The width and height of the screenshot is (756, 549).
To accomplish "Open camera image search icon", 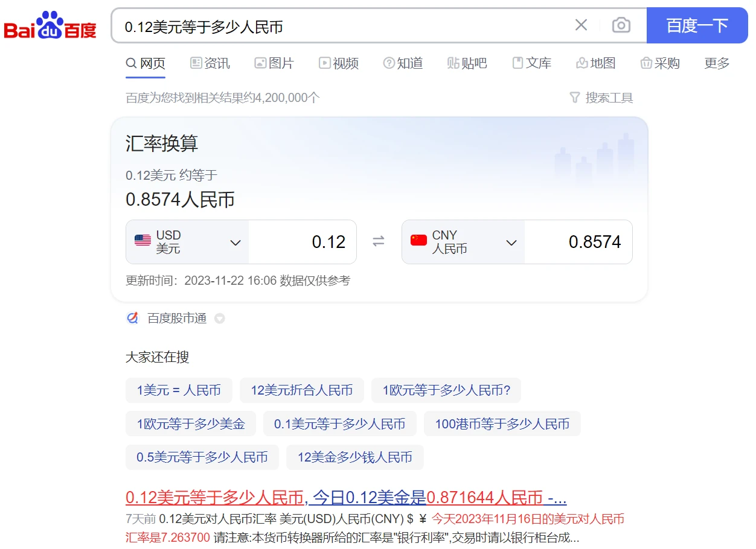I will click(x=621, y=25).
